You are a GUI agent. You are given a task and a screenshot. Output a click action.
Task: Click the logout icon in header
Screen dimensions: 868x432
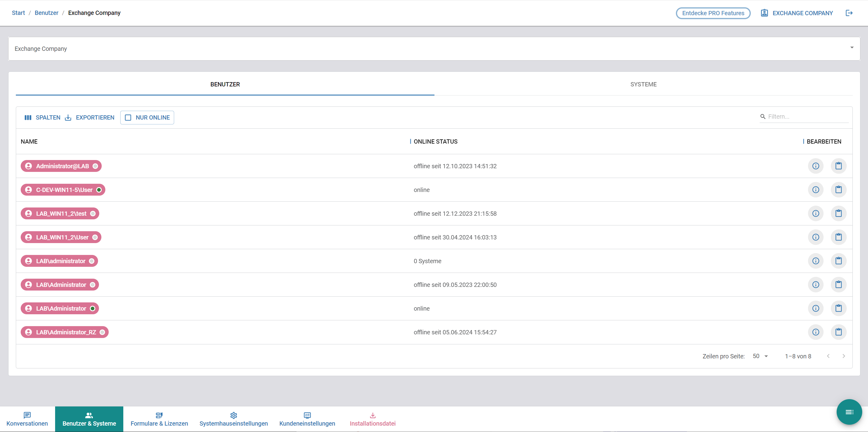(x=849, y=13)
